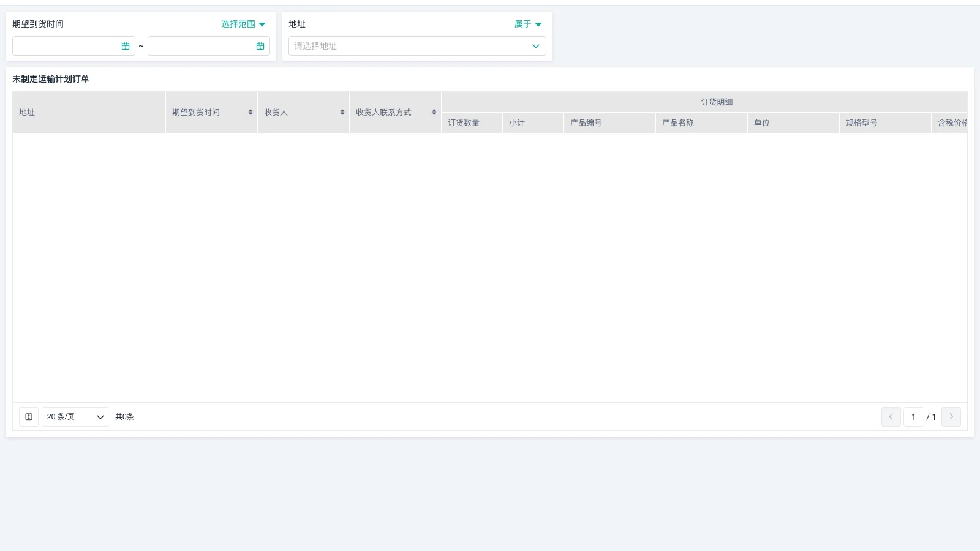Screen dimensions: 980x551
Task: Open calendar for end of 期望到货时间
Action: pos(260,45)
